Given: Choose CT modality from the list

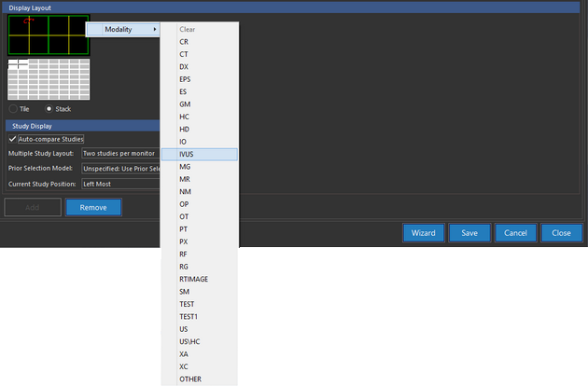Looking at the screenshot, I should coord(185,55).
